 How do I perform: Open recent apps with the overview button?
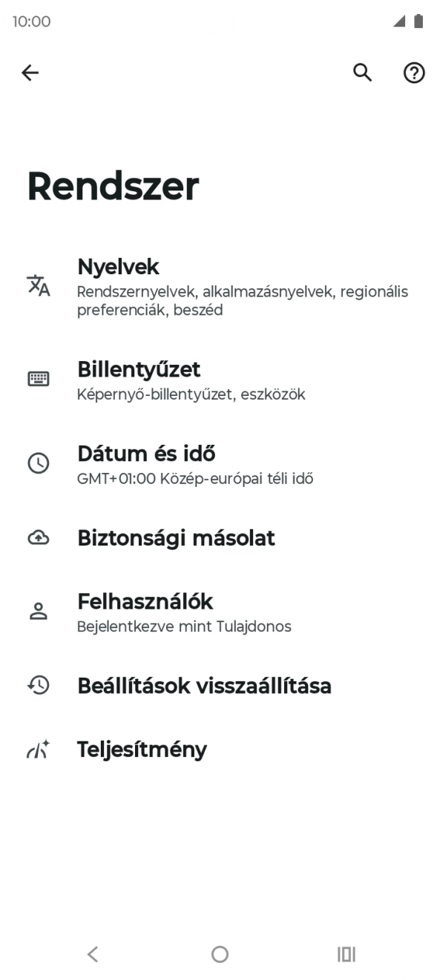click(x=347, y=954)
